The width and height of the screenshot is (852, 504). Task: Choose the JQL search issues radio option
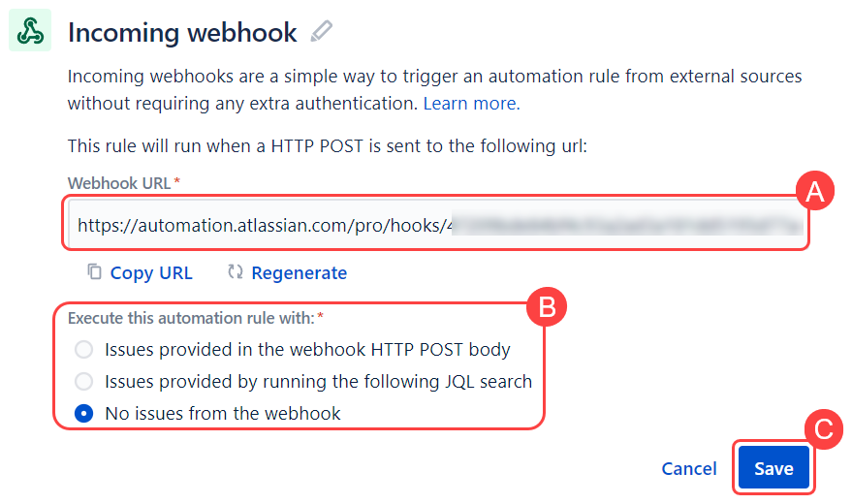[85, 381]
